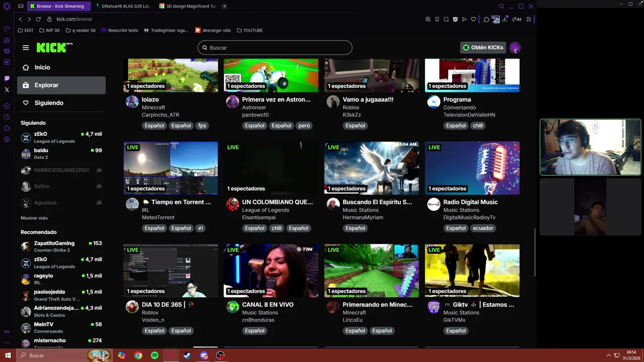Open Spotify from the taskbar
This screenshot has width=644, height=362.
tap(154, 355)
